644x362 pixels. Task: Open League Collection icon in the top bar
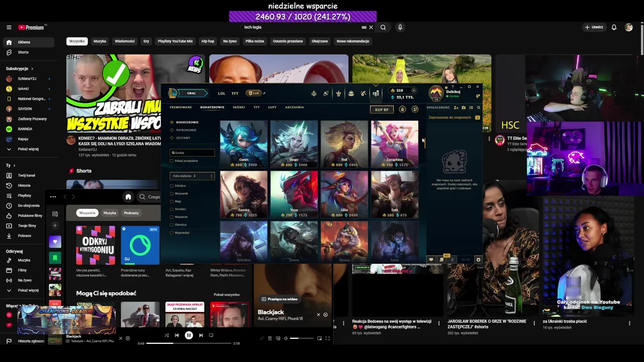(351, 94)
